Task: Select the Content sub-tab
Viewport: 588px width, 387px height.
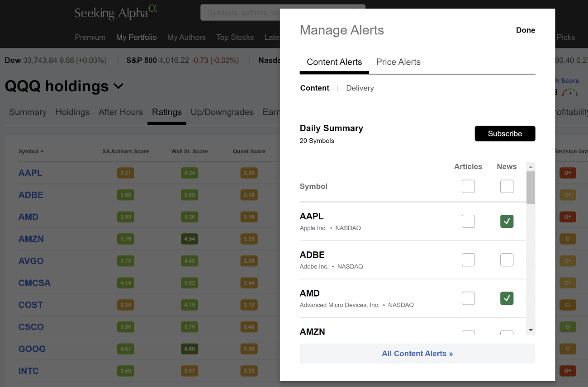Action: [315, 88]
